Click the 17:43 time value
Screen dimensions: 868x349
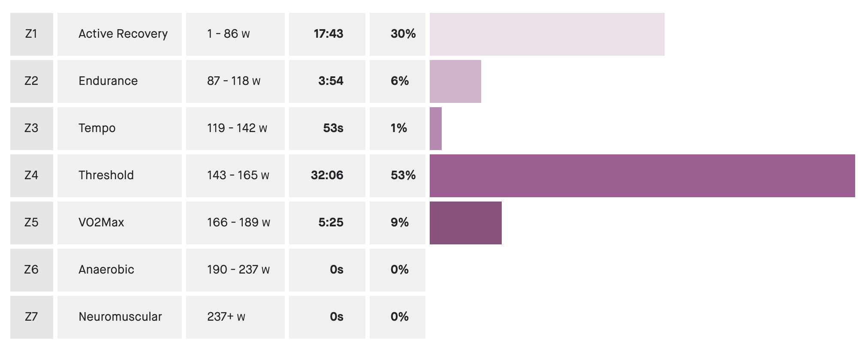[x=328, y=34]
